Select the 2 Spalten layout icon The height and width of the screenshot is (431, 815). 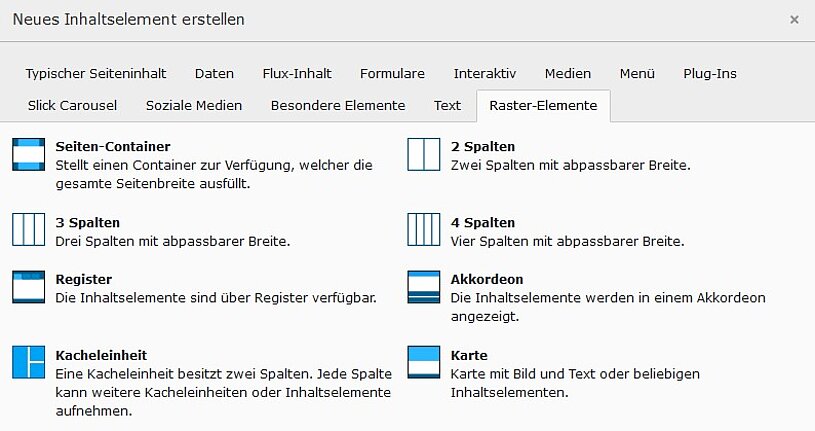point(424,154)
